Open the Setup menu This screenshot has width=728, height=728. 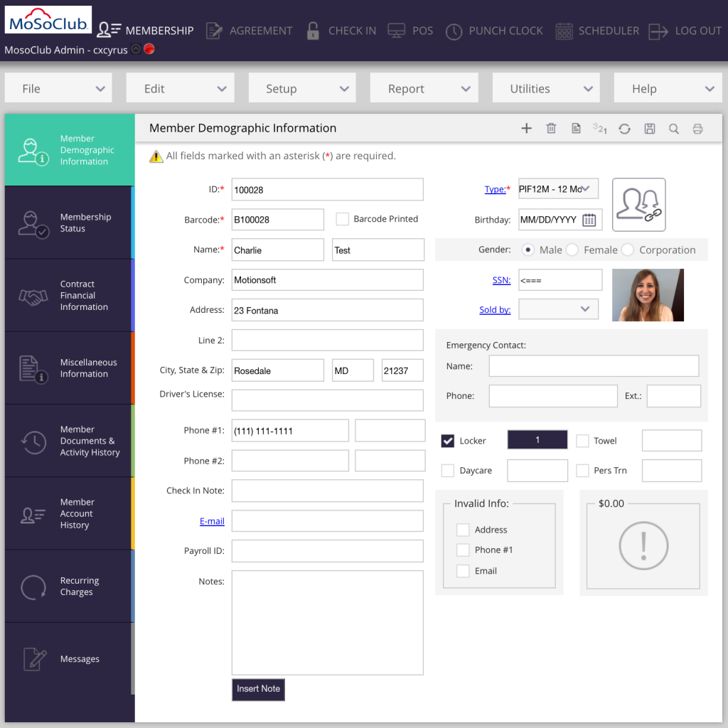click(x=302, y=87)
